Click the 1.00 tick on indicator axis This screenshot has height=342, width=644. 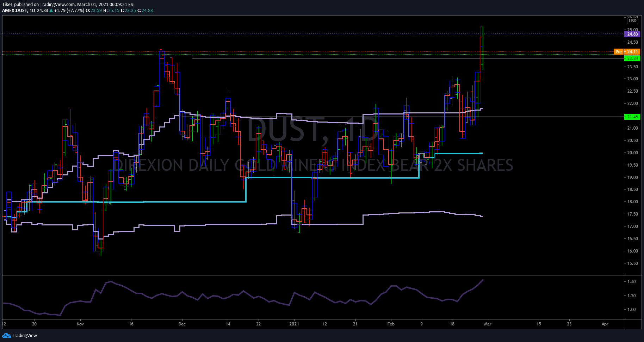pos(631,310)
